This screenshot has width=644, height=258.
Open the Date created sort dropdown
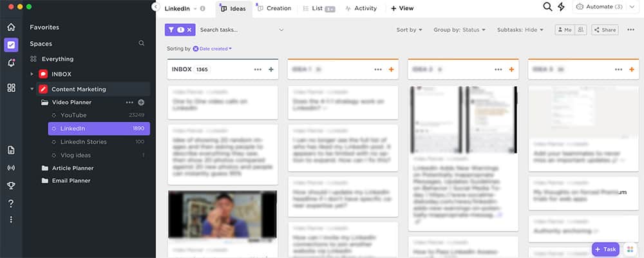click(x=216, y=48)
